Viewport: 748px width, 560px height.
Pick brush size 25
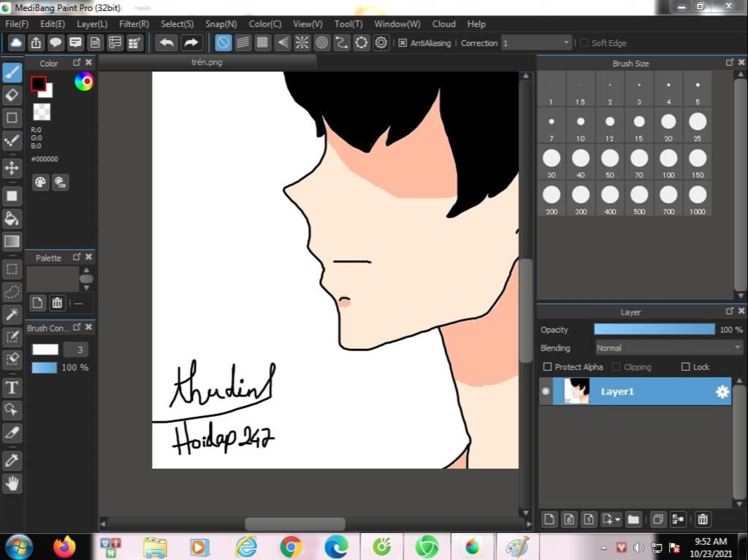click(x=698, y=126)
